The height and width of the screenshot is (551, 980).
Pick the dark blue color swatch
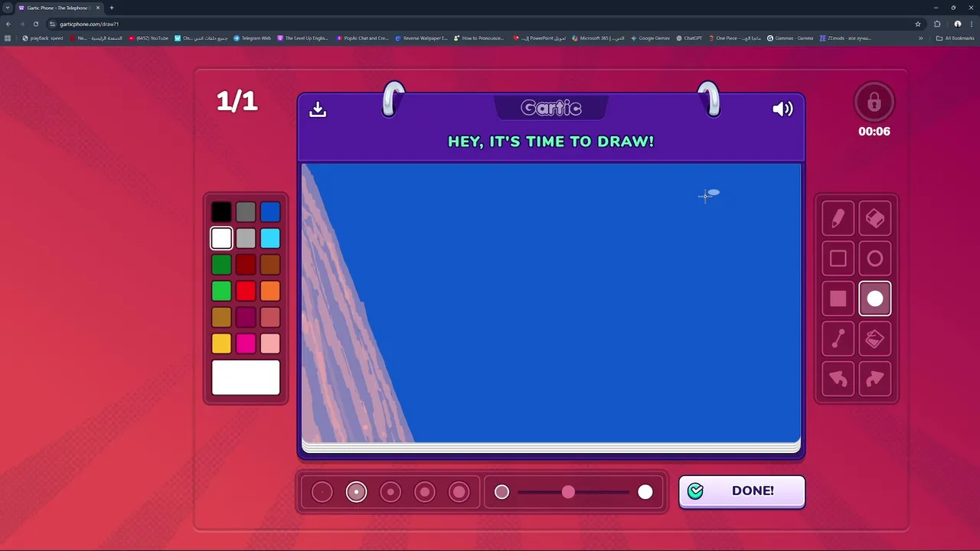click(270, 212)
